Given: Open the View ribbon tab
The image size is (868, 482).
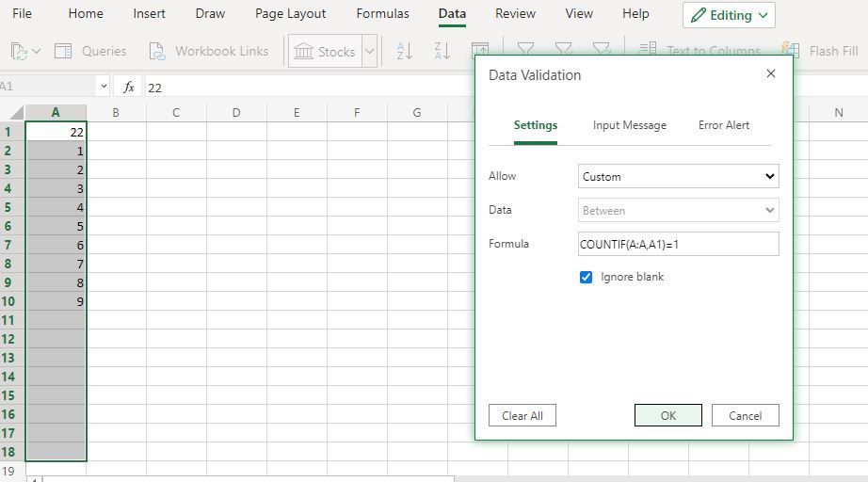Looking at the screenshot, I should [x=579, y=14].
